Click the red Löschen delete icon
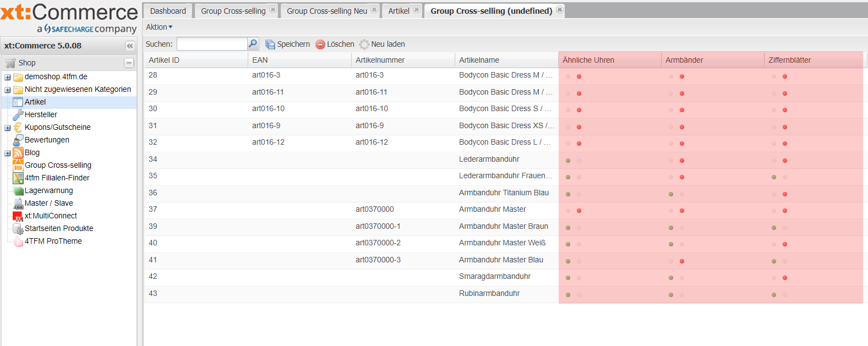 pyautogui.click(x=320, y=45)
